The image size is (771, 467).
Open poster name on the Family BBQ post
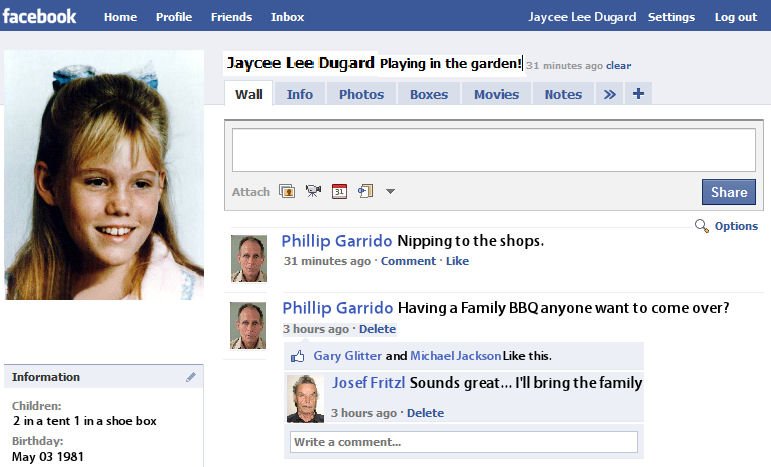337,308
